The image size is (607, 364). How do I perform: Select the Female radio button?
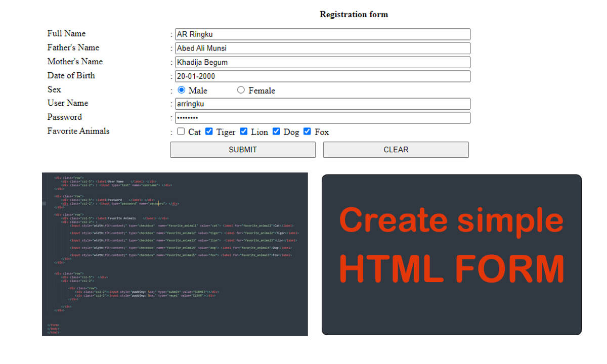241,90
